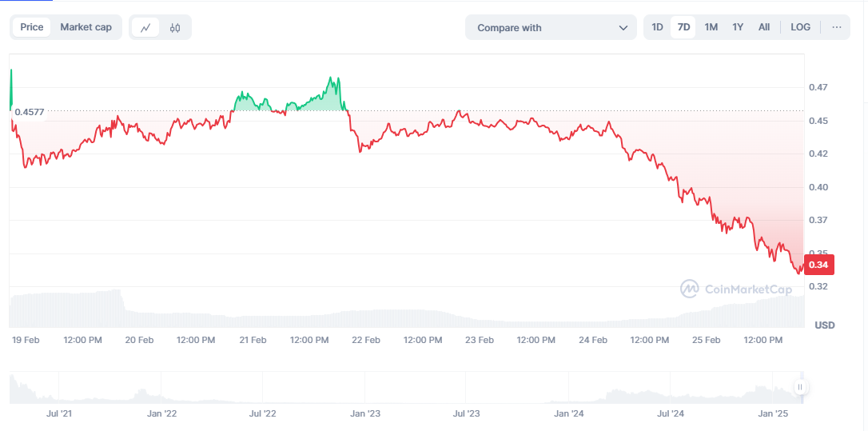
Task: Show All time price history
Action: click(764, 27)
